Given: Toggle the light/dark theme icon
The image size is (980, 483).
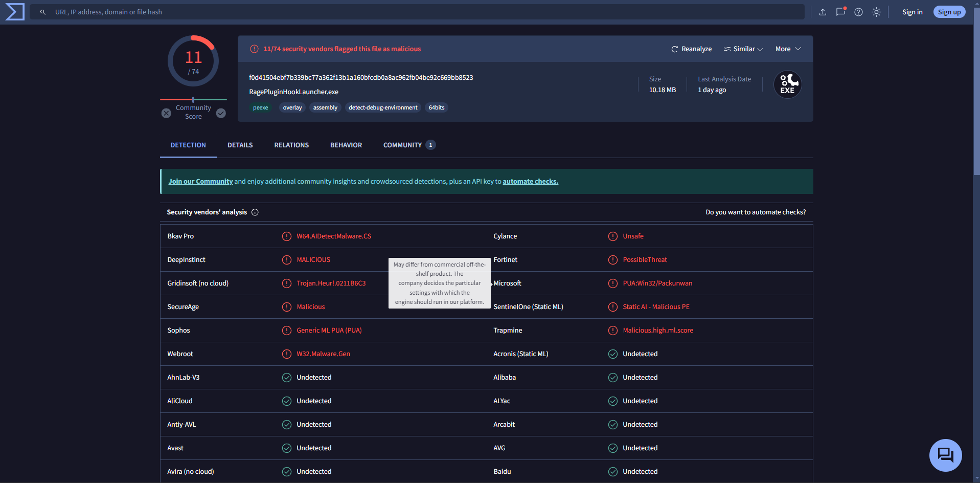Looking at the screenshot, I should [x=876, y=12].
